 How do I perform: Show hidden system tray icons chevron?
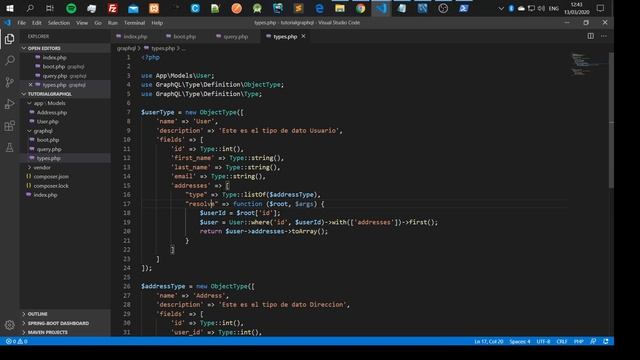[501, 8]
